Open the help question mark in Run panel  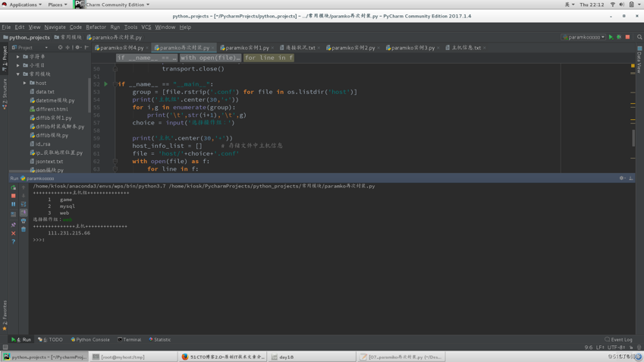tap(14, 241)
